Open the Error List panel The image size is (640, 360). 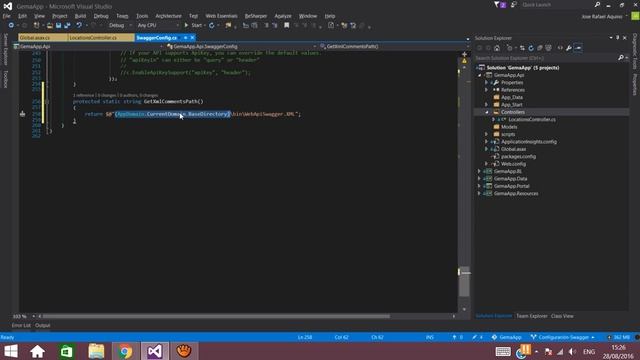click(21, 325)
